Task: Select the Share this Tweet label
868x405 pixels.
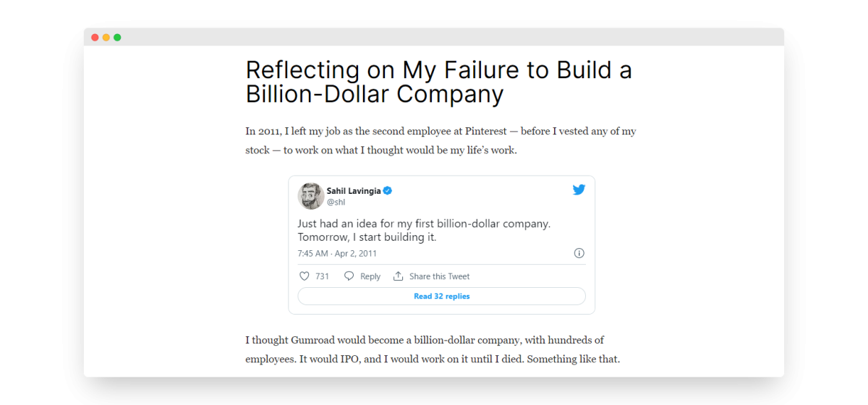Action: click(x=439, y=276)
